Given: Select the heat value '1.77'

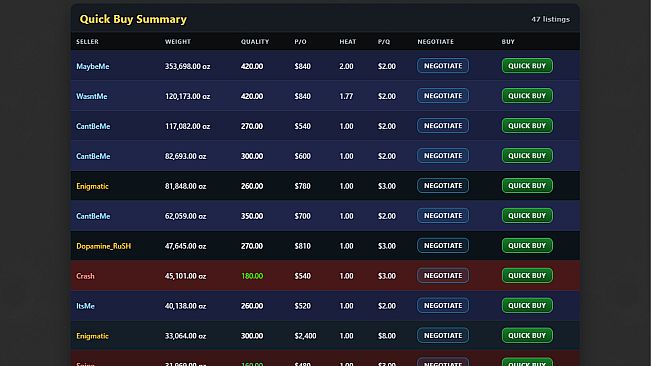Looking at the screenshot, I should coord(346,96).
